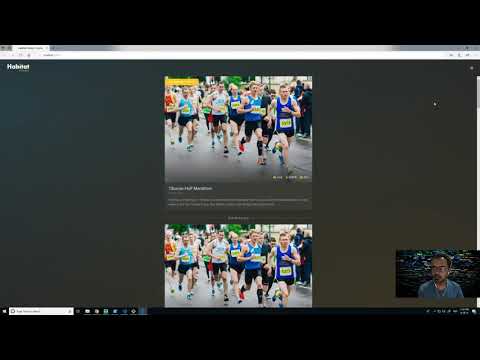This screenshot has height=360, width=480.
Task: Open the green app icon on the taskbar
Action: pyautogui.click(x=106, y=311)
